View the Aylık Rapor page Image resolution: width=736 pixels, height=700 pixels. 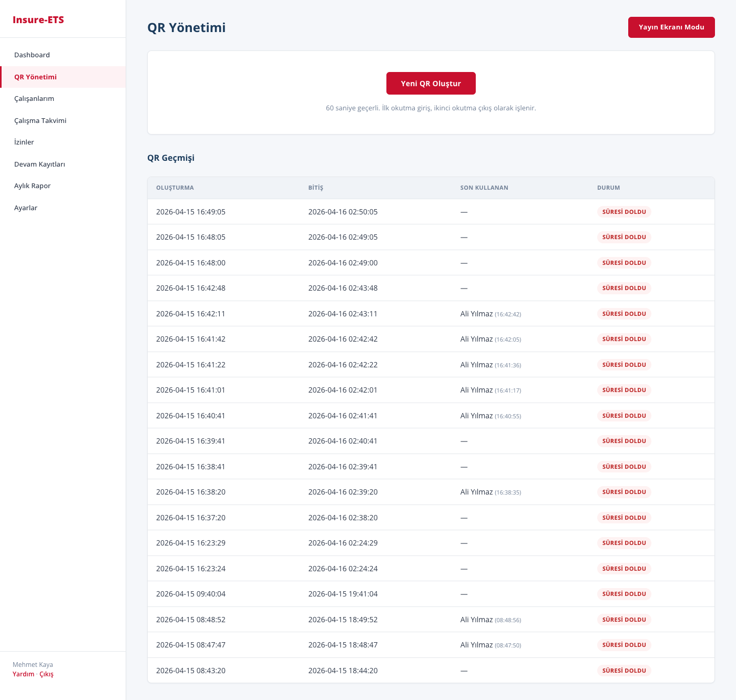[x=33, y=186]
